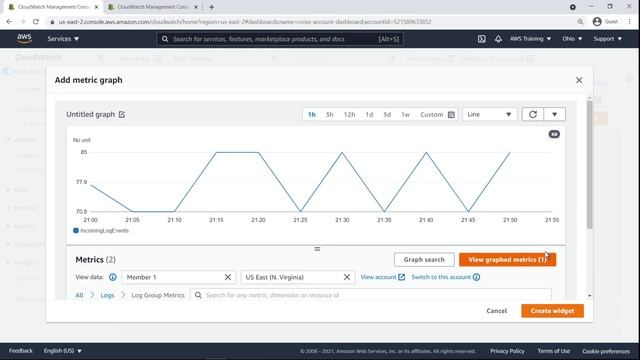Open the Line graph type dropdown

(489, 114)
